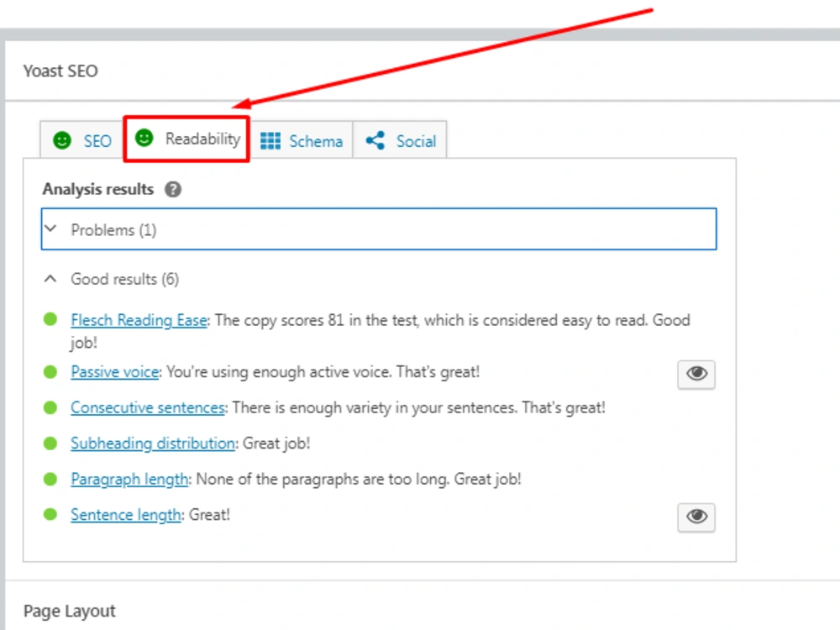Click the Social share icon
This screenshot has width=840, height=630.
click(375, 140)
